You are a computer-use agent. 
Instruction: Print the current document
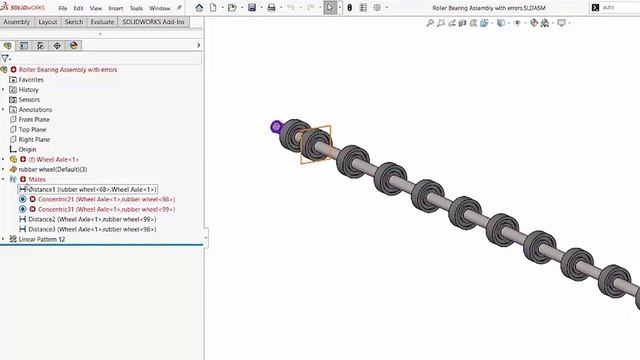[x=271, y=8]
